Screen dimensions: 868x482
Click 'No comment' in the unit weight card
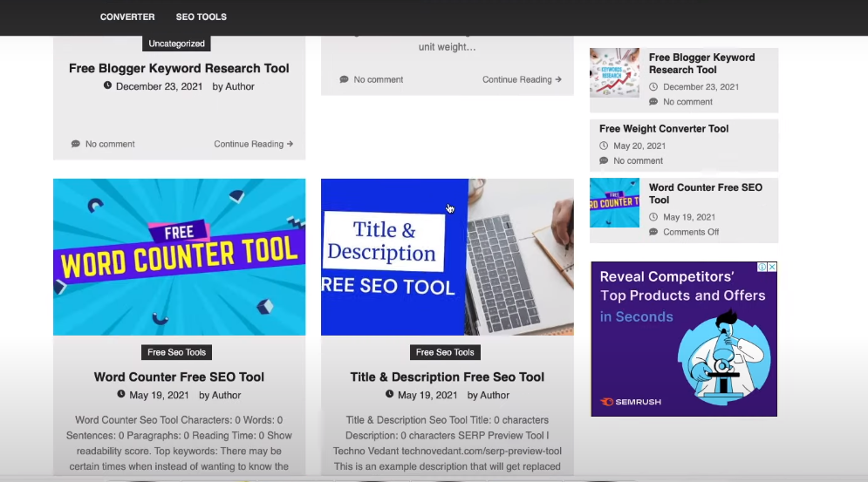pyautogui.click(x=378, y=79)
